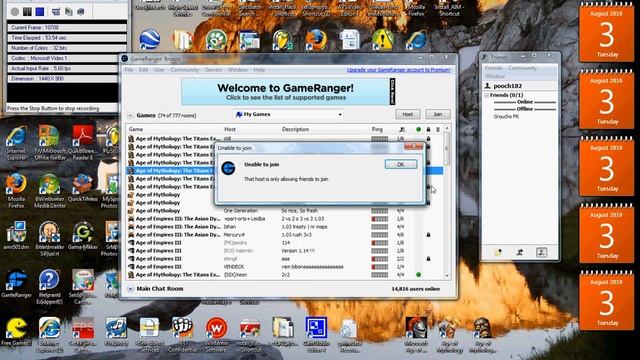Close the Unable to join dialog
Viewport: 640px width, 360px height.
click(x=413, y=146)
